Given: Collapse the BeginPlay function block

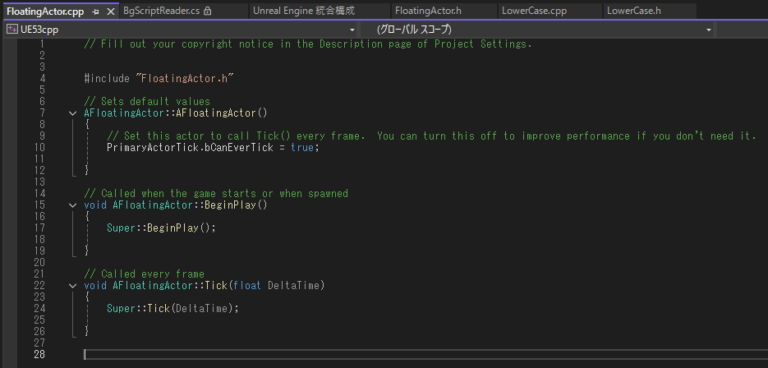Looking at the screenshot, I should (73, 205).
